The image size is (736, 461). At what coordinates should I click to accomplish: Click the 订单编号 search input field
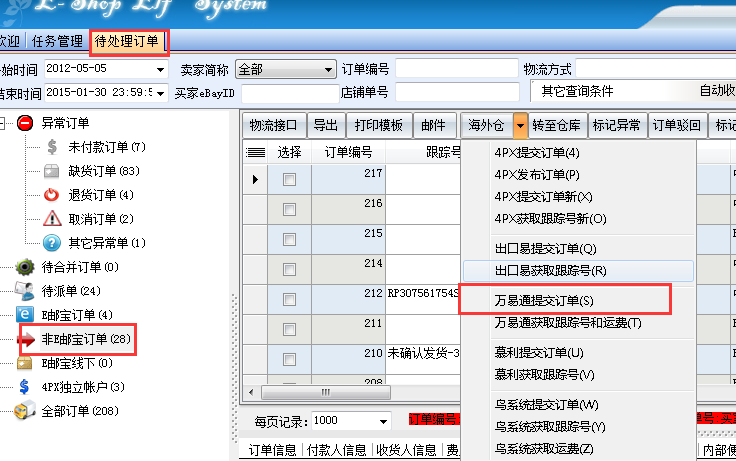click(x=448, y=69)
